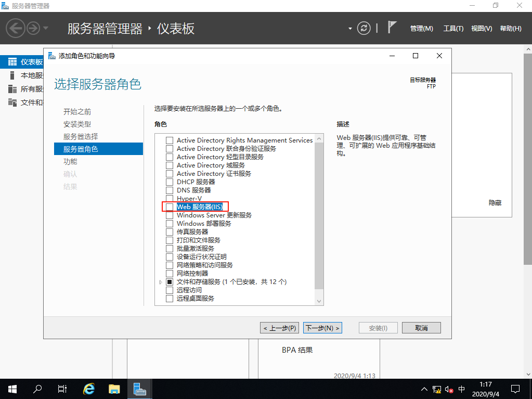Select the 服务器角色 wizard step

(98, 149)
